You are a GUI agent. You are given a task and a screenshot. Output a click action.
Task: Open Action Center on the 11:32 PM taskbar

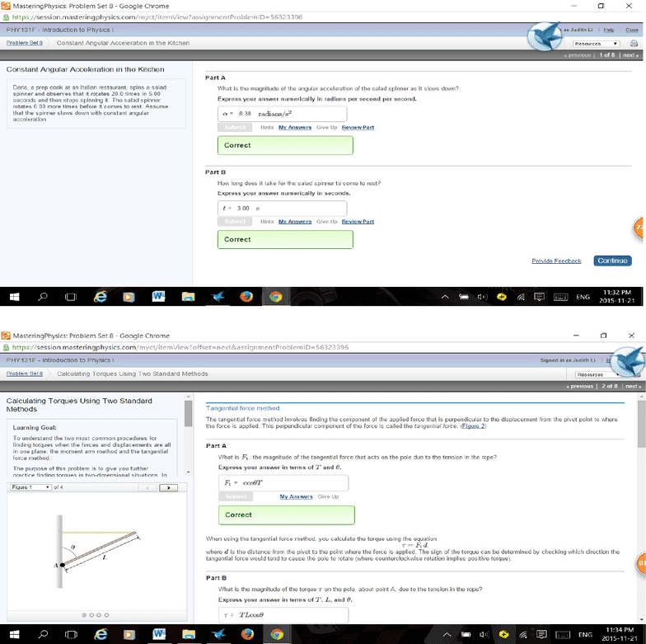(x=539, y=297)
